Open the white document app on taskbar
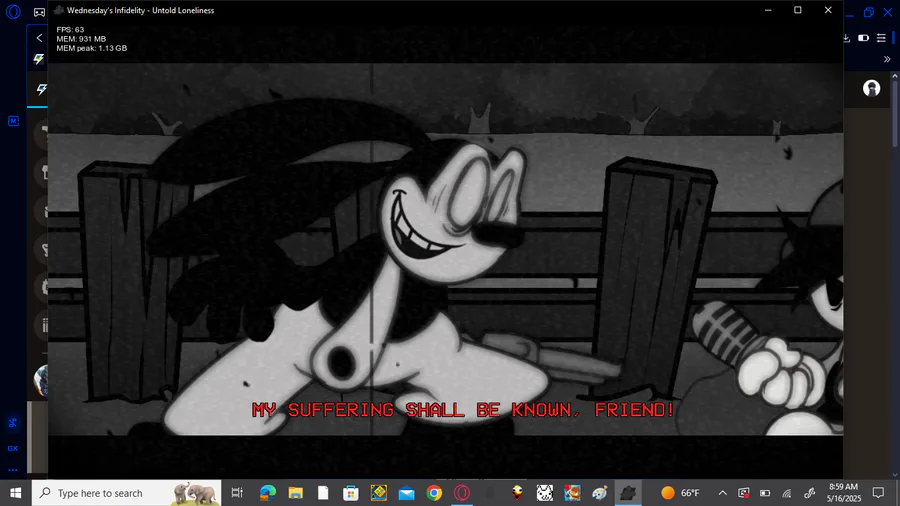Image resolution: width=900 pixels, height=506 pixels. pyautogui.click(x=323, y=493)
